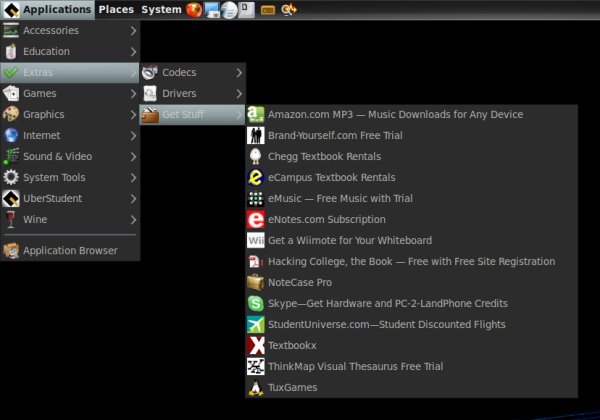Open Chegg Textbook Rentals link

[x=324, y=157]
